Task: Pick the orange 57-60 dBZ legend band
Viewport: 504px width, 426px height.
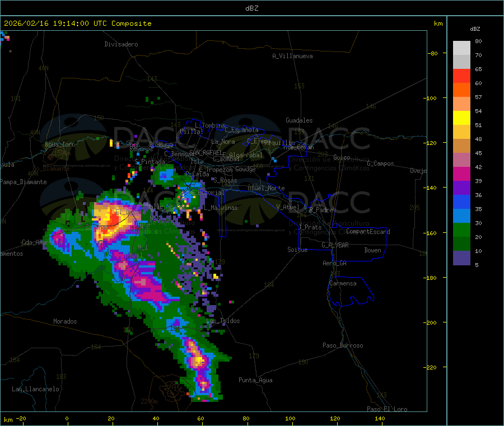Action: point(461,90)
